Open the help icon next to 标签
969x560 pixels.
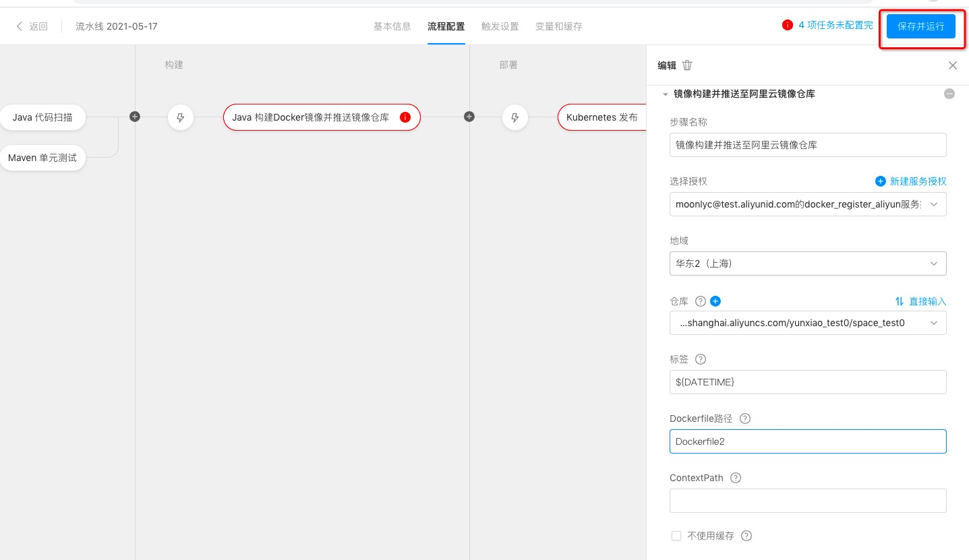click(x=700, y=359)
